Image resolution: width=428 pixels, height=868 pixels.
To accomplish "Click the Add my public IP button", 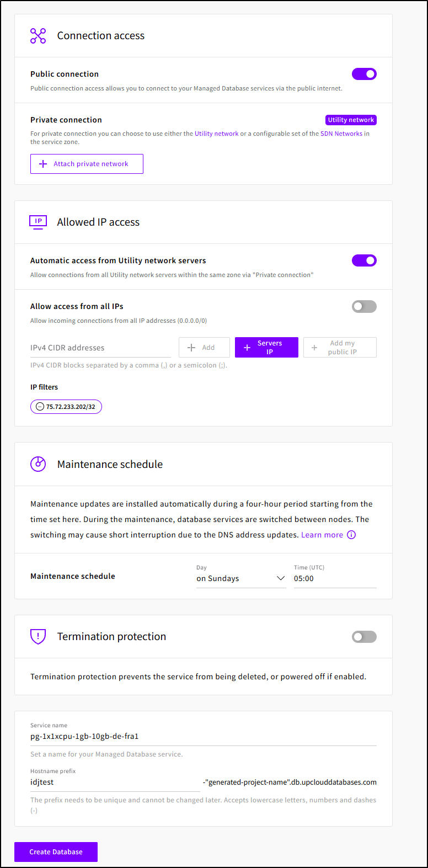I will (340, 348).
